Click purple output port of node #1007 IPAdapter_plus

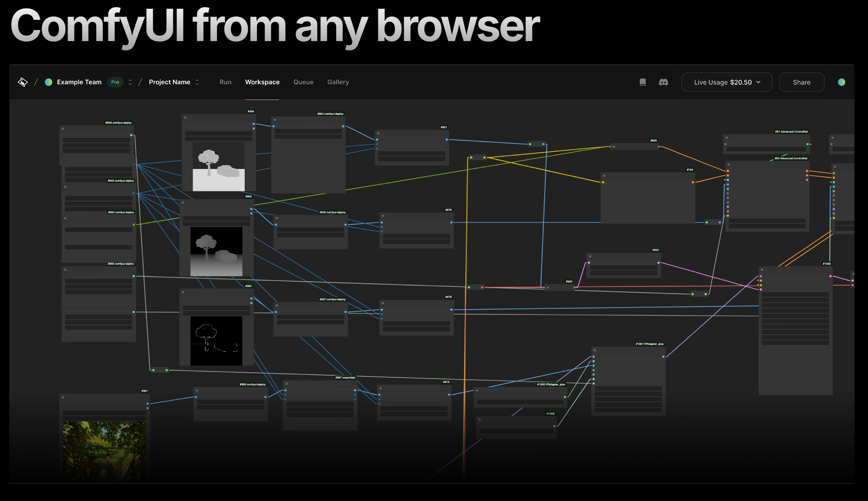click(x=663, y=357)
